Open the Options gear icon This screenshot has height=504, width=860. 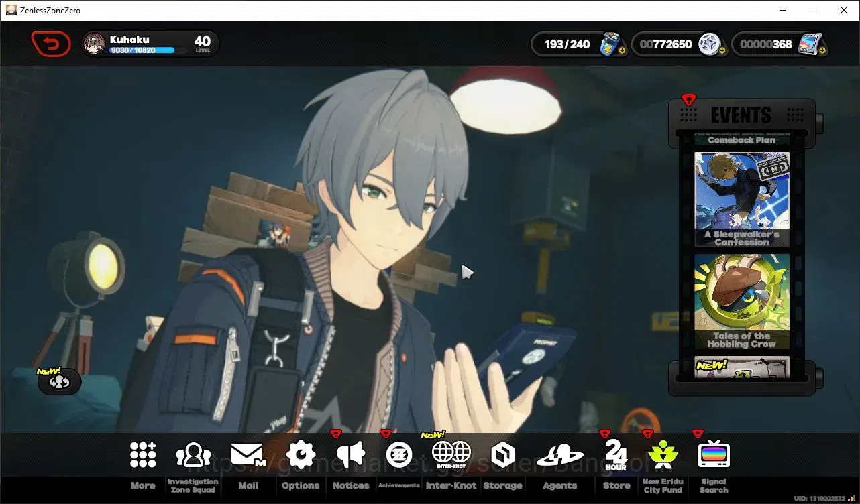click(x=301, y=455)
